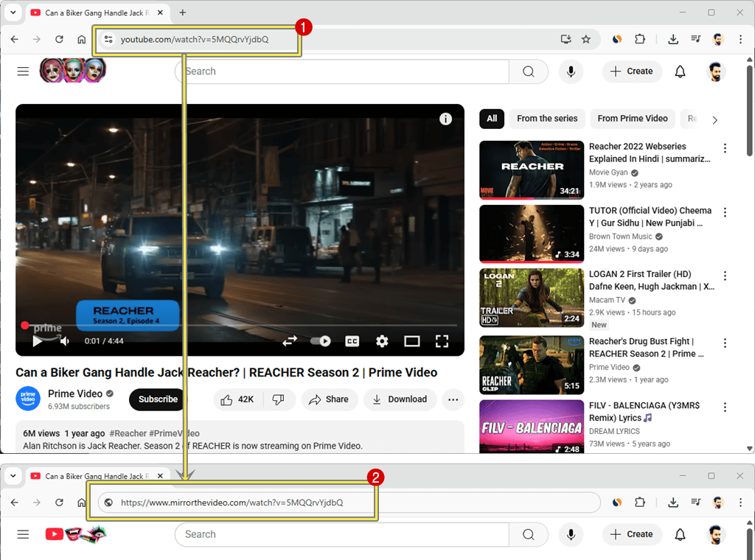Enter full screen mode
The height and width of the screenshot is (560, 755).
[442, 341]
